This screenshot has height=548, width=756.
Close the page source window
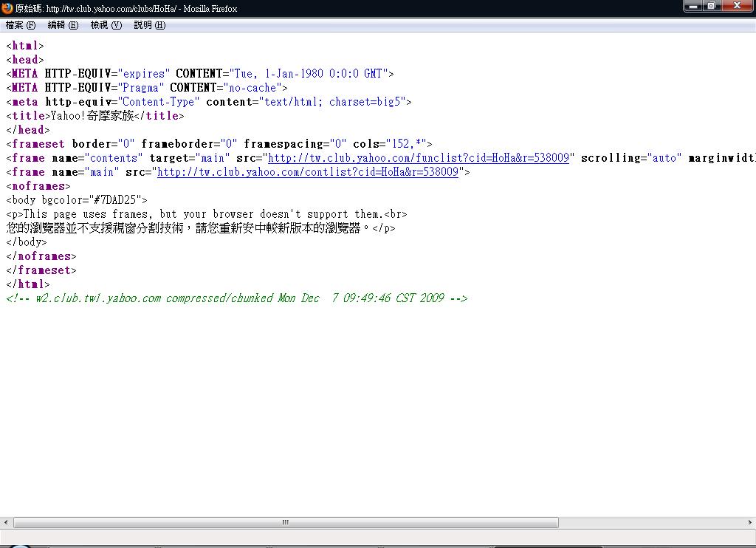(x=738, y=6)
